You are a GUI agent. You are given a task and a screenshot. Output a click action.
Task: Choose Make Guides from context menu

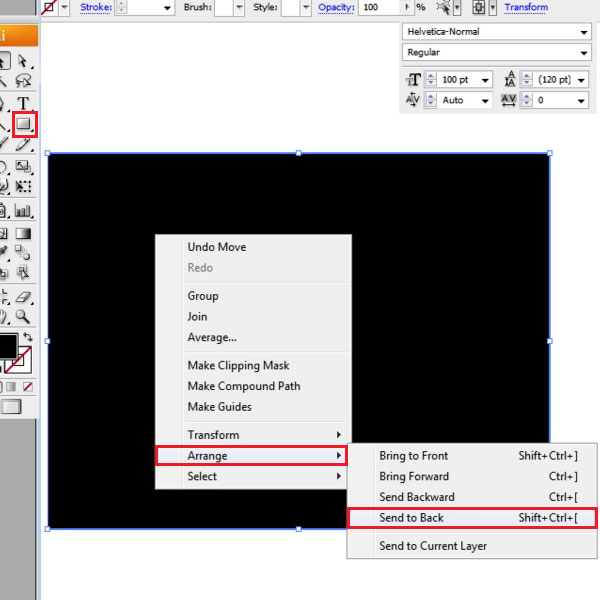[253, 407]
